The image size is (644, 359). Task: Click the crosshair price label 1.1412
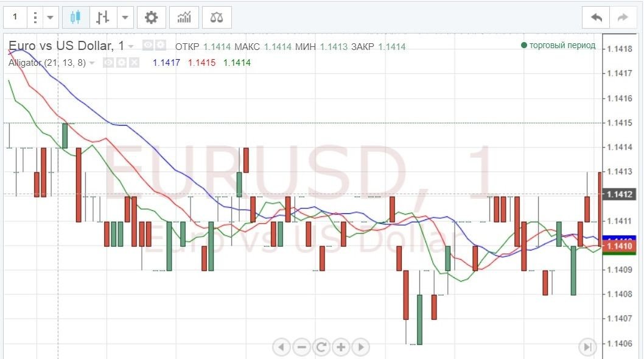[619, 194]
